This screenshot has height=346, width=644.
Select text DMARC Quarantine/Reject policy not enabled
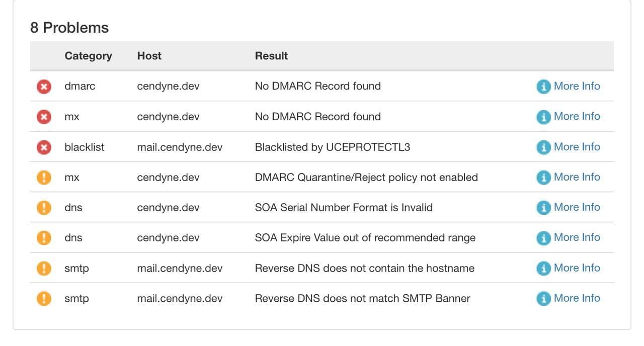[366, 177]
